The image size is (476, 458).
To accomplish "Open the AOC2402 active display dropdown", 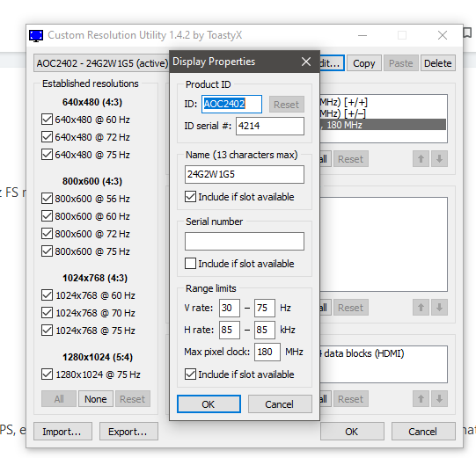I will click(x=101, y=63).
